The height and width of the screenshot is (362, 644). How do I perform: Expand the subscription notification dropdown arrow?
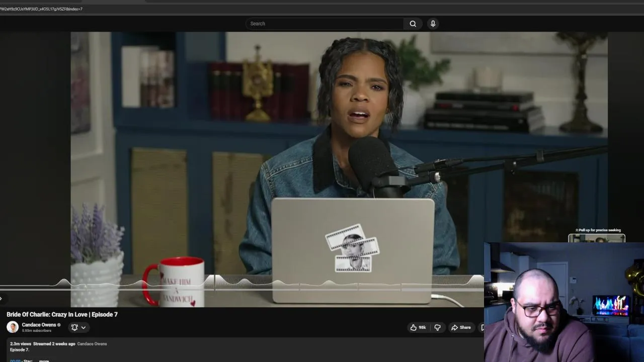[x=84, y=327]
